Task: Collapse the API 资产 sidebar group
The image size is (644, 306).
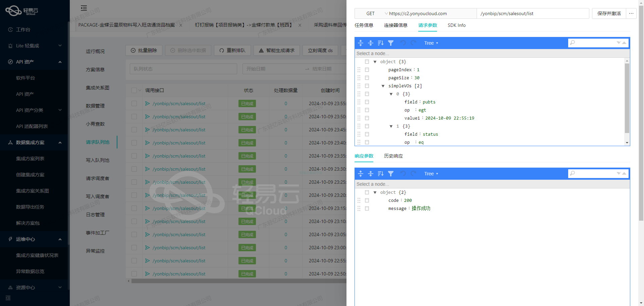Action: pyautogui.click(x=35, y=62)
